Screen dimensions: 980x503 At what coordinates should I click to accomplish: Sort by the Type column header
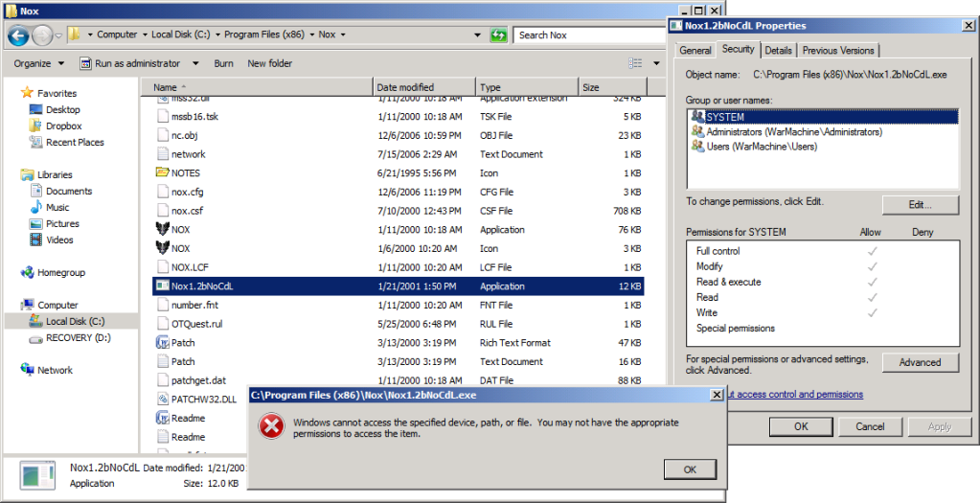click(x=527, y=87)
